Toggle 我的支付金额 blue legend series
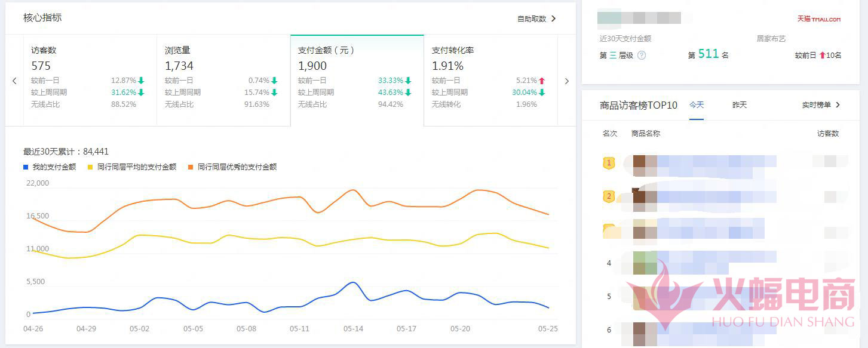The width and height of the screenshot is (868, 348). point(50,167)
